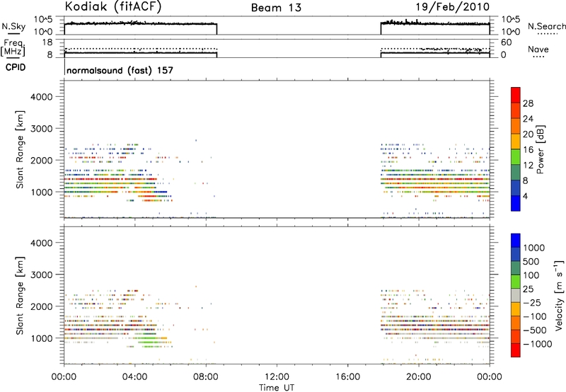
Task: Click the "CPID" row label
Action: (16, 67)
